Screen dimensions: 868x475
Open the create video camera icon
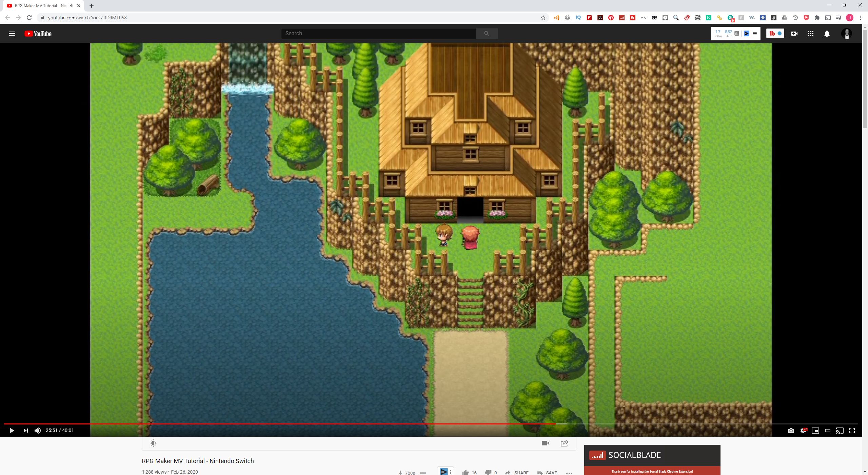tap(794, 34)
